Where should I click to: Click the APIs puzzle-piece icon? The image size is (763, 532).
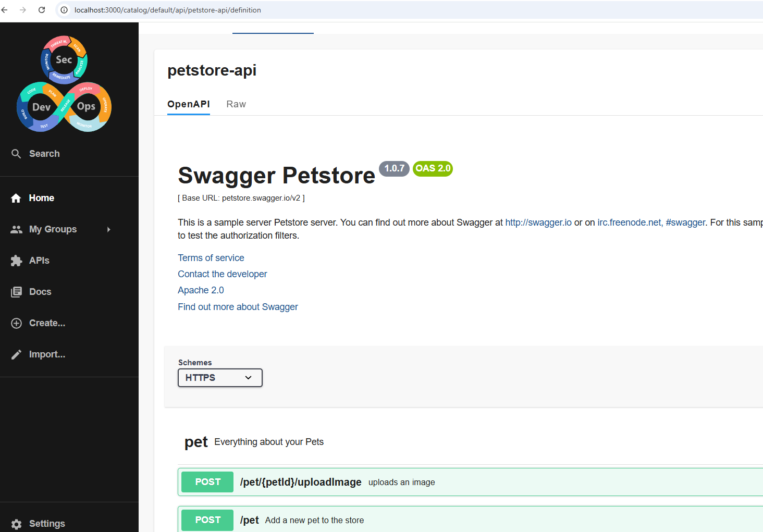[x=16, y=261]
